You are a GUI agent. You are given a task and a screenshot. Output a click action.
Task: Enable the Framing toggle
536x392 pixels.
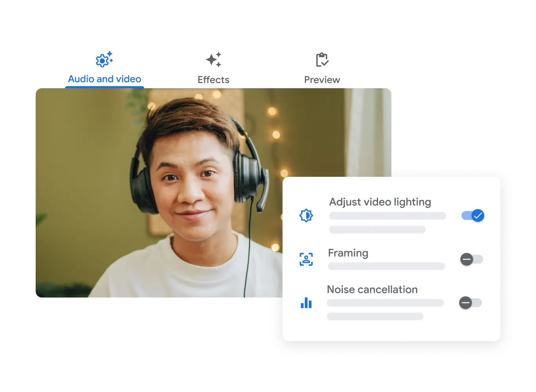click(x=471, y=260)
